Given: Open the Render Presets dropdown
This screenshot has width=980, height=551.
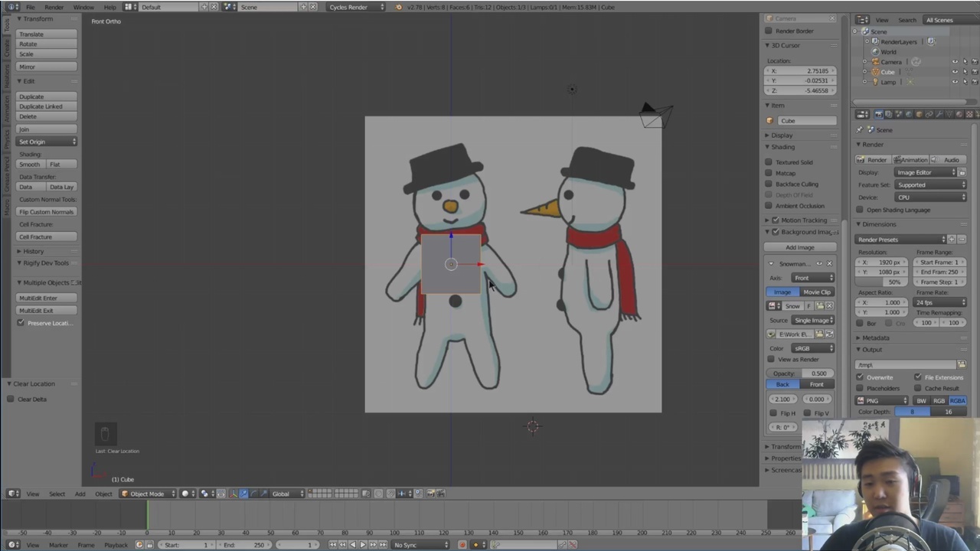Looking at the screenshot, I should [x=900, y=240].
